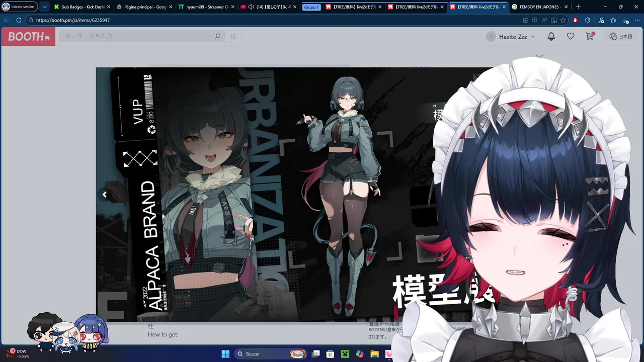Click the split screen app icon in address bar
Viewport: 644px width, 362px height.
525,20
